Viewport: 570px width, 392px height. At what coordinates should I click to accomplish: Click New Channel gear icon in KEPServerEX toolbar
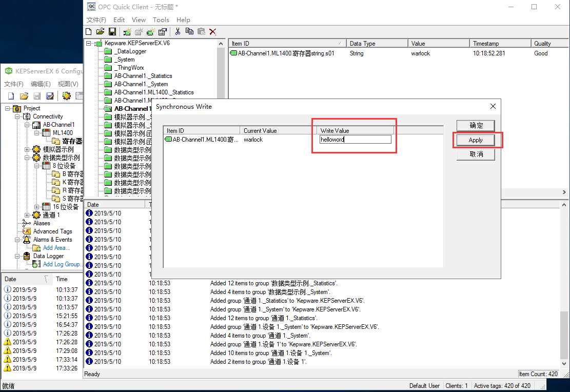[x=66, y=95]
